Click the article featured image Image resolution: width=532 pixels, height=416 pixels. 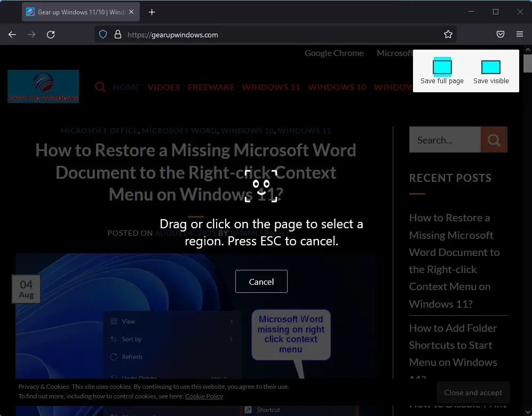(196, 315)
